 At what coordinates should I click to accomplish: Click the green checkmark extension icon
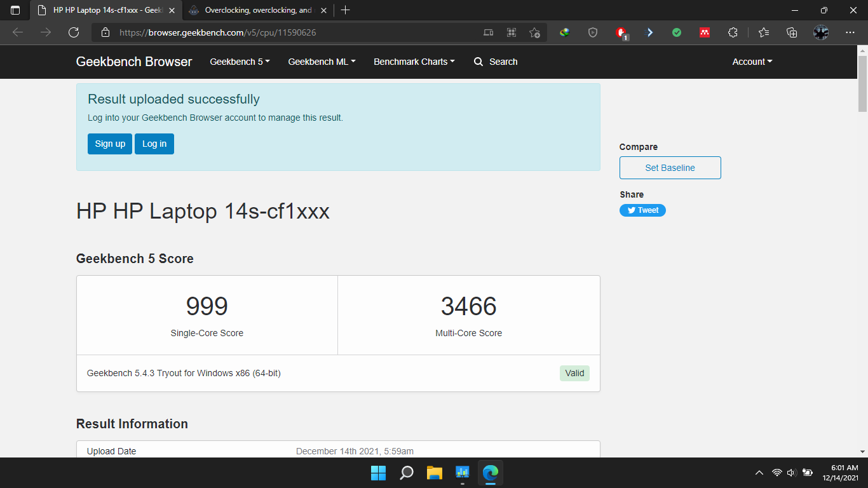677,32
